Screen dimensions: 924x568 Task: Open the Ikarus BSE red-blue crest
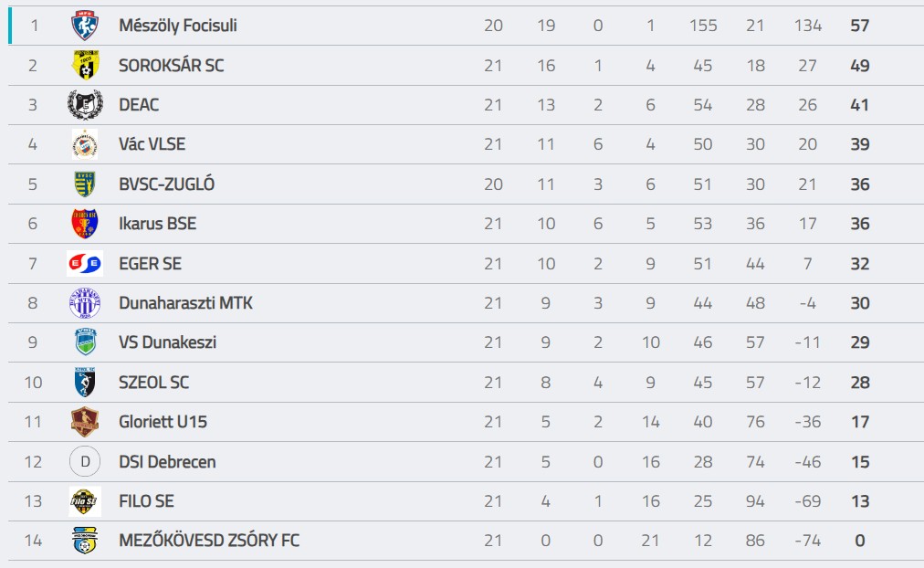85,224
